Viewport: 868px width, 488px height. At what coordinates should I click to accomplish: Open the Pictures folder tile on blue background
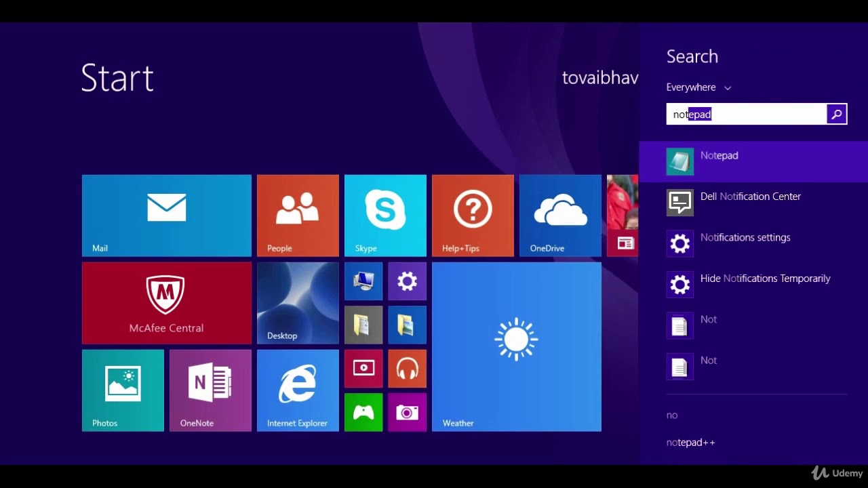408,325
